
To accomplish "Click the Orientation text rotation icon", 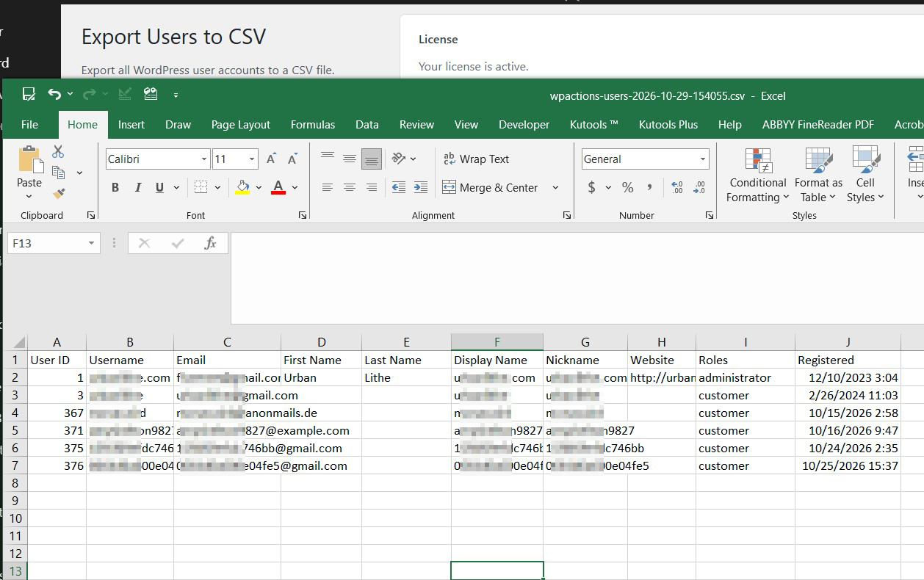I will [399, 159].
